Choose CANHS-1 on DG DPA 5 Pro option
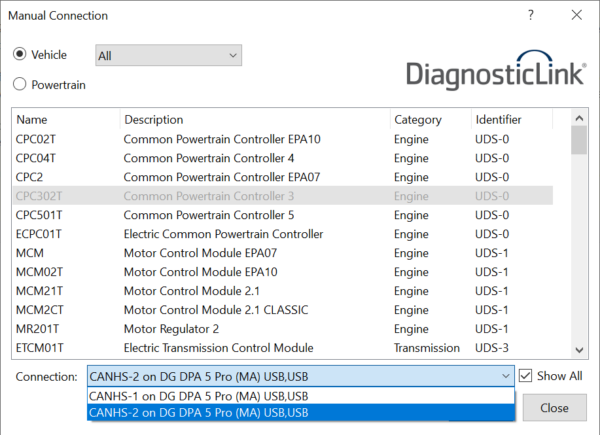The height and width of the screenshot is (435, 600). tap(301, 396)
